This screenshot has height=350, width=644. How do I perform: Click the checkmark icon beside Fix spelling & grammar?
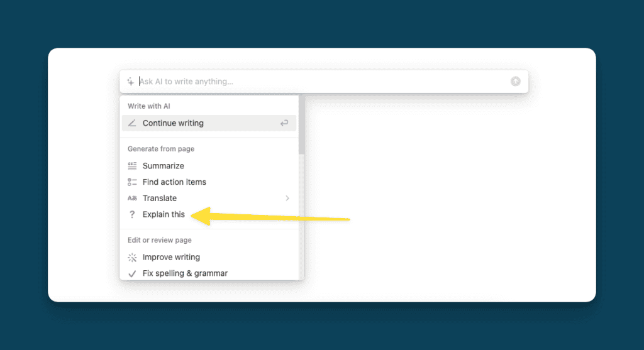(x=132, y=273)
